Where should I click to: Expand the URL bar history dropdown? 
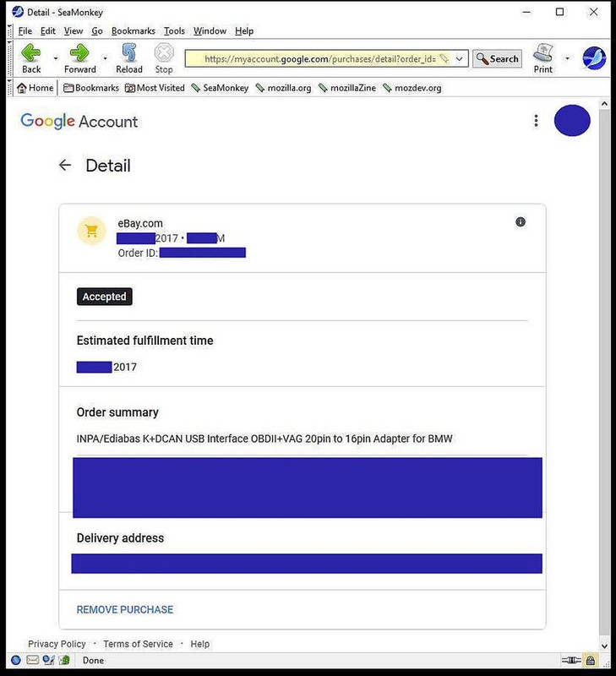(460, 58)
